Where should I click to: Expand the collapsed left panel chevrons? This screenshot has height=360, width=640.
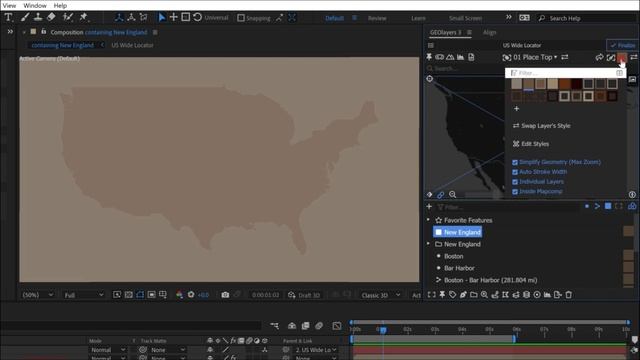coord(10,31)
